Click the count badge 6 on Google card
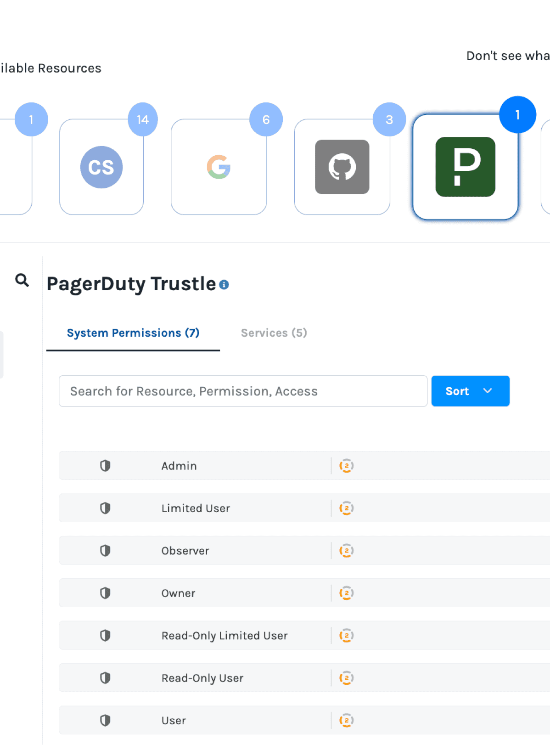This screenshot has height=756, width=550. click(266, 119)
